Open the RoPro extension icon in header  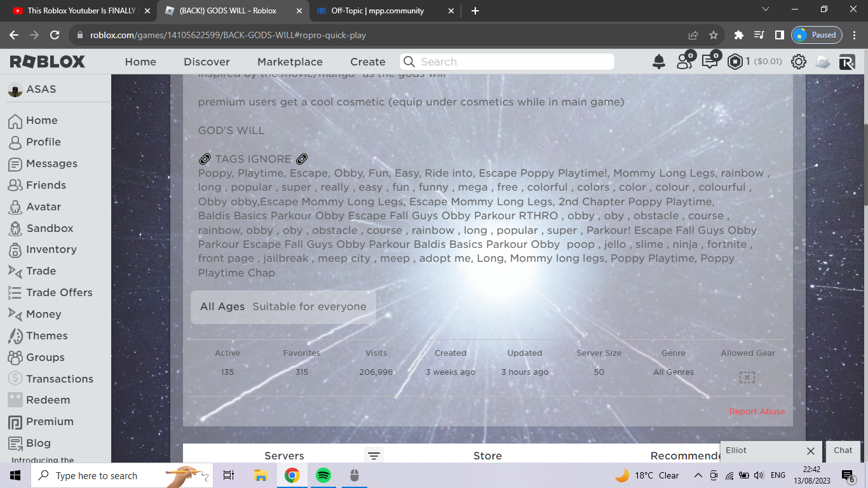point(847,62)
